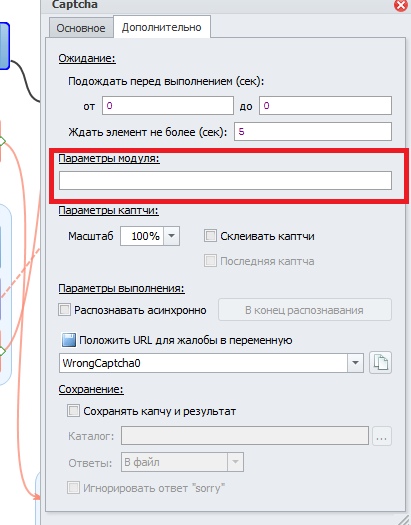
Task: Click the blue action block on canvas
Action: tap(4, 46)
